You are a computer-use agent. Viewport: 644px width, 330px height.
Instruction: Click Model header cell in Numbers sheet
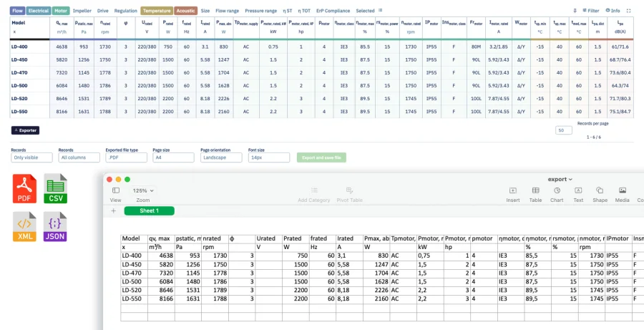point(135,238)
